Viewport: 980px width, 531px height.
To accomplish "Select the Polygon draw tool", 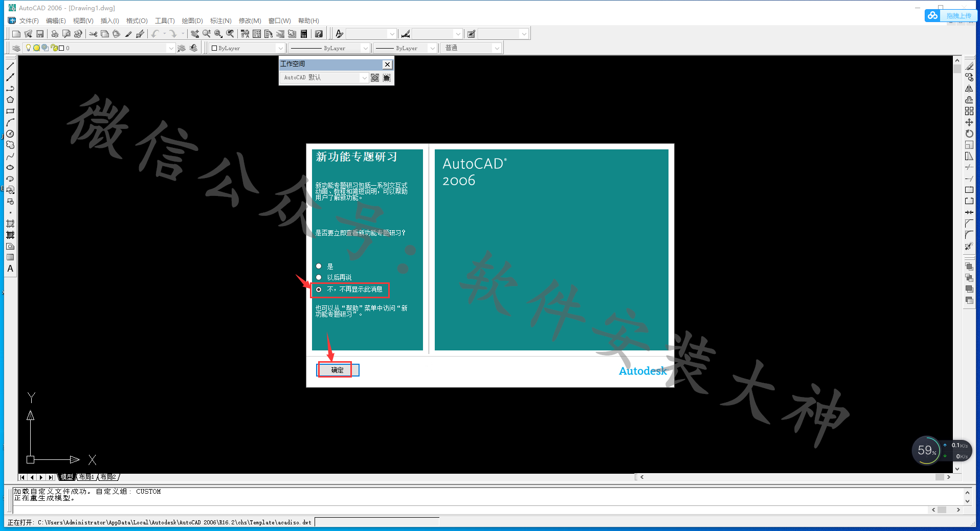I will (10, 100).
